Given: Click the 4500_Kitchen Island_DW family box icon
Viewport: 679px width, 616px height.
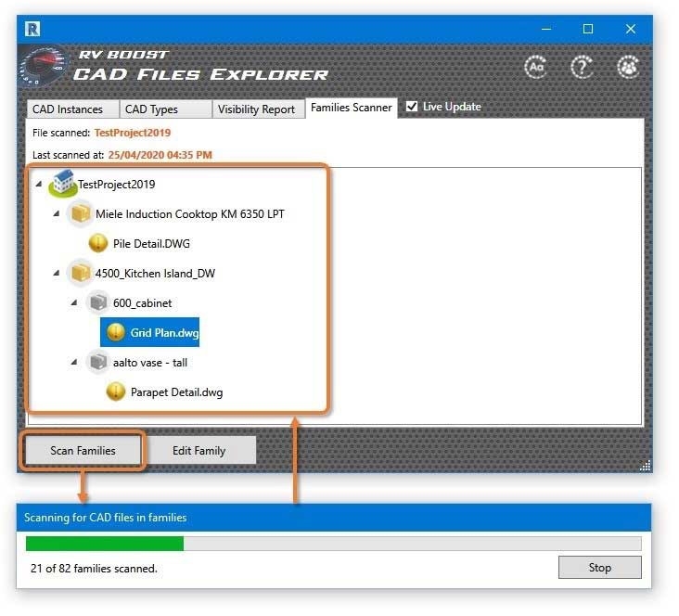Looking at the screenshot, I should (80, 274).
